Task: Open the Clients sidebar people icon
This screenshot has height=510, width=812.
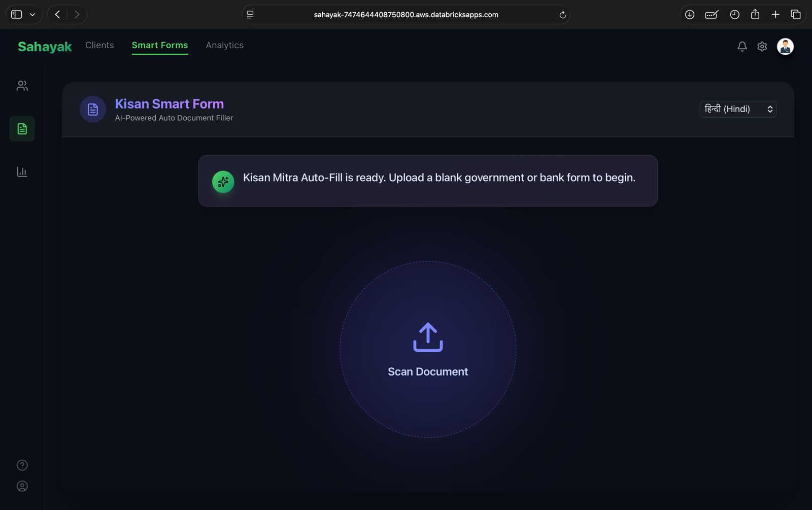Action: 22,86
